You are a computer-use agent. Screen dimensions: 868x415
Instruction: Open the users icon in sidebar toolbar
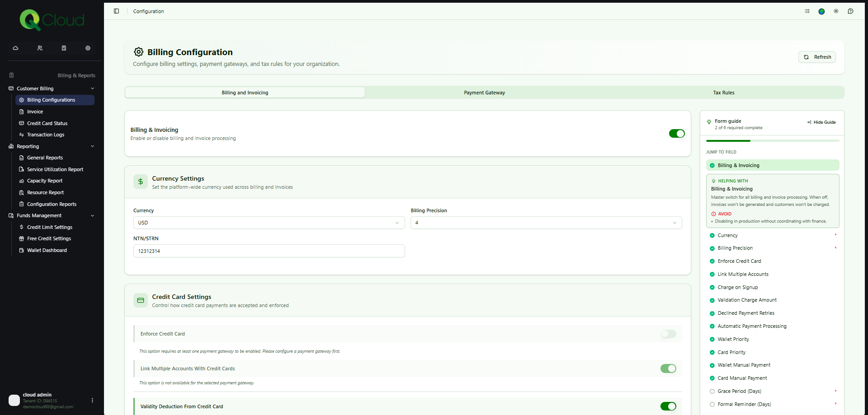40,48
